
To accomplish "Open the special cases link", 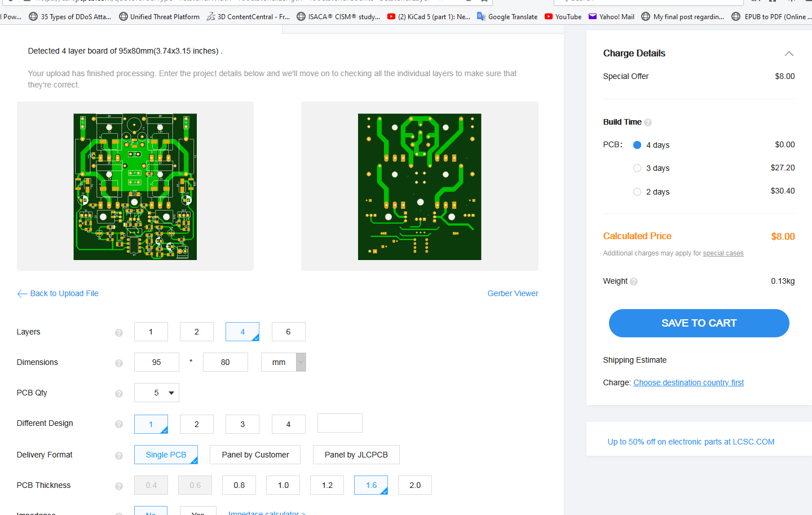I will (x=723, y=253).
